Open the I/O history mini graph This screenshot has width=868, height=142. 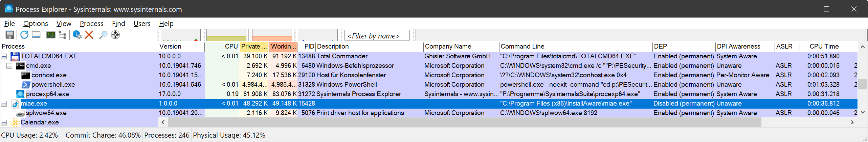point(318,35)
